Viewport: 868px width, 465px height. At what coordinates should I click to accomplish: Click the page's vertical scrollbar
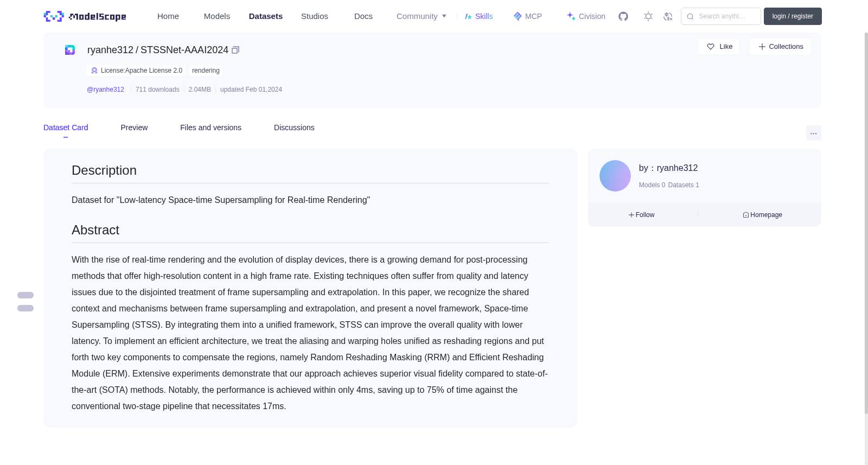tap(866, 222)
